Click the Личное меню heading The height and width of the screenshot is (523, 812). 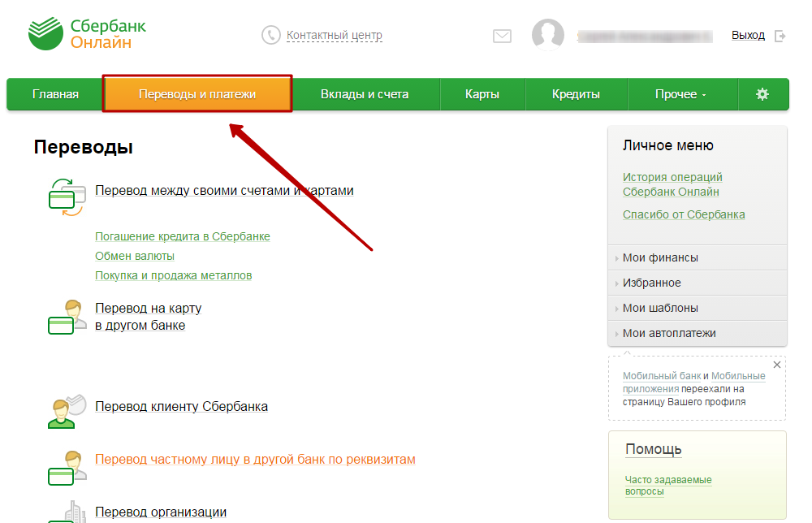[x=668, y=145]
